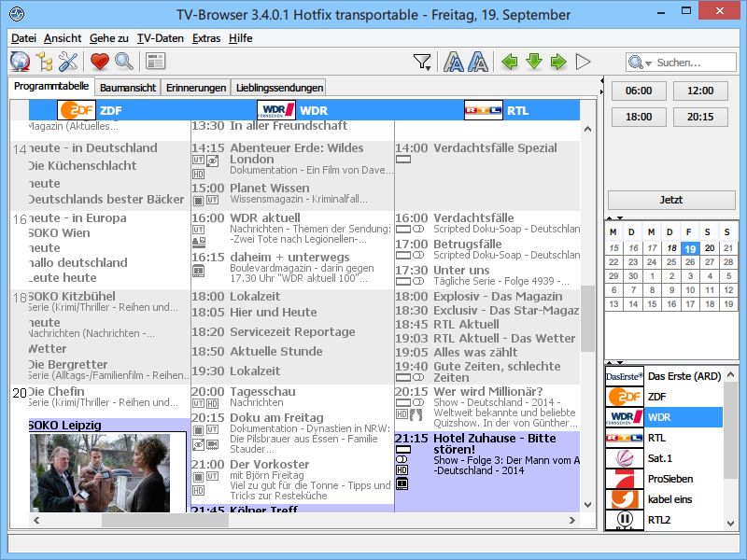
Task: Open the Hilfe menu
Action: click(240, 38)
